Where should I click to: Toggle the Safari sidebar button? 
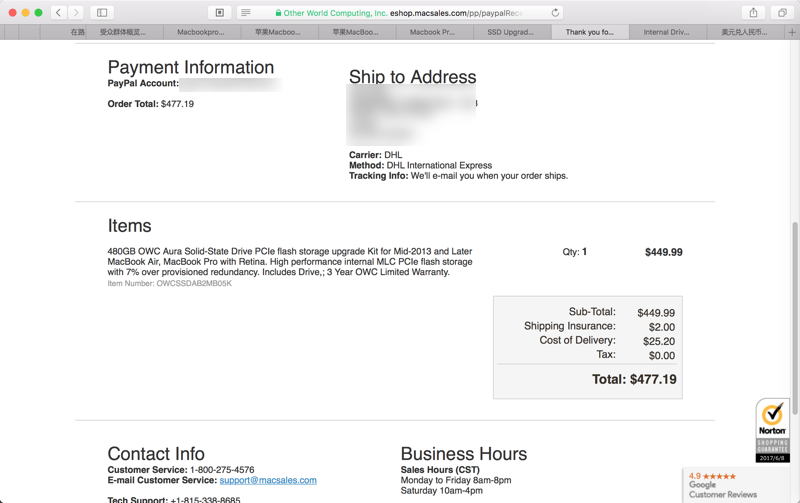point(102,13)
